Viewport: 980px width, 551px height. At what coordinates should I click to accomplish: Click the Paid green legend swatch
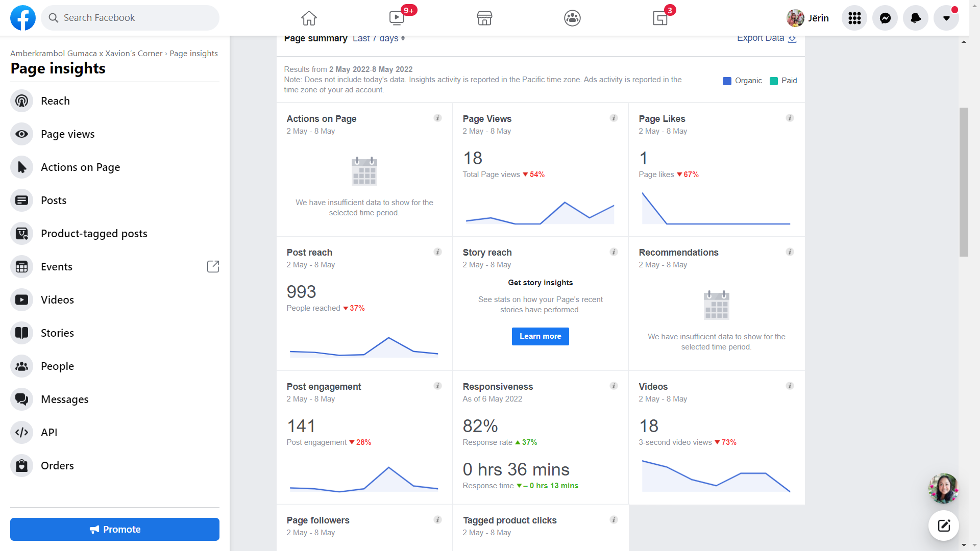(x=774, y=81)
